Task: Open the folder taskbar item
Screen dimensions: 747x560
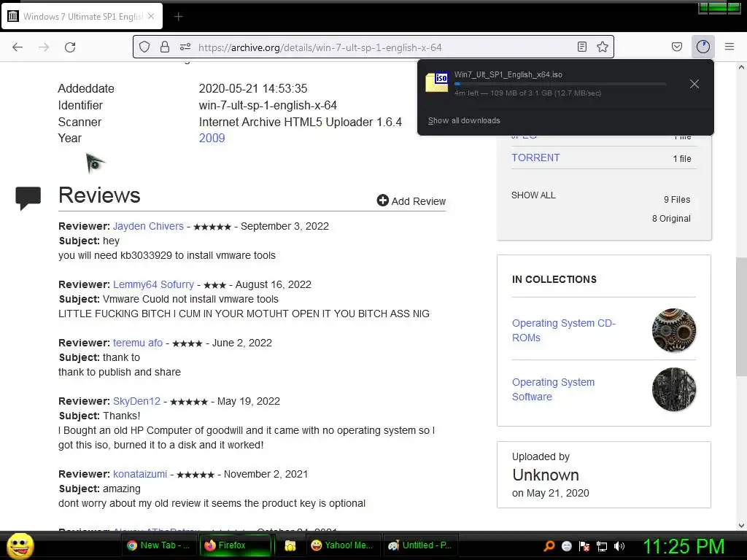Action: [290, 545]
